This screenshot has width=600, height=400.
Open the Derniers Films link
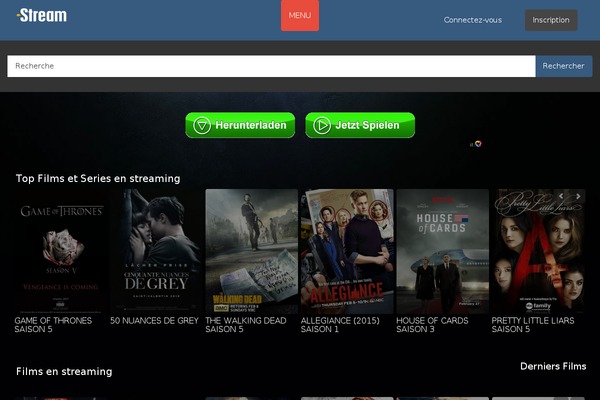pyautogui.click(x=553, y=366)
